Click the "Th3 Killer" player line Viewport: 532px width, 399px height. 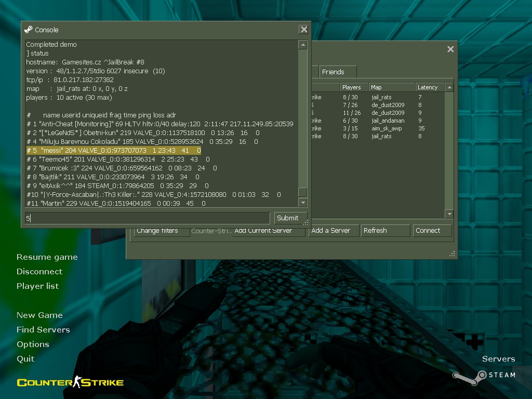coord(154,194)
